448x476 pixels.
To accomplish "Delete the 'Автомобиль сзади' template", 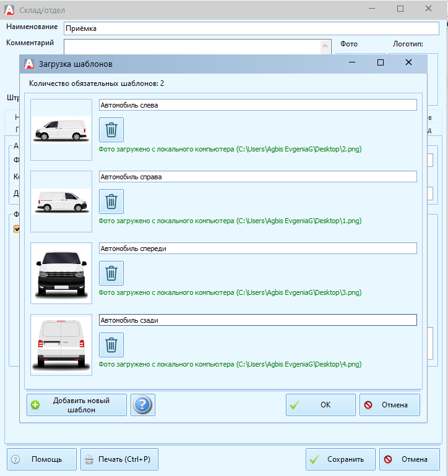I will tap(111, 345).
